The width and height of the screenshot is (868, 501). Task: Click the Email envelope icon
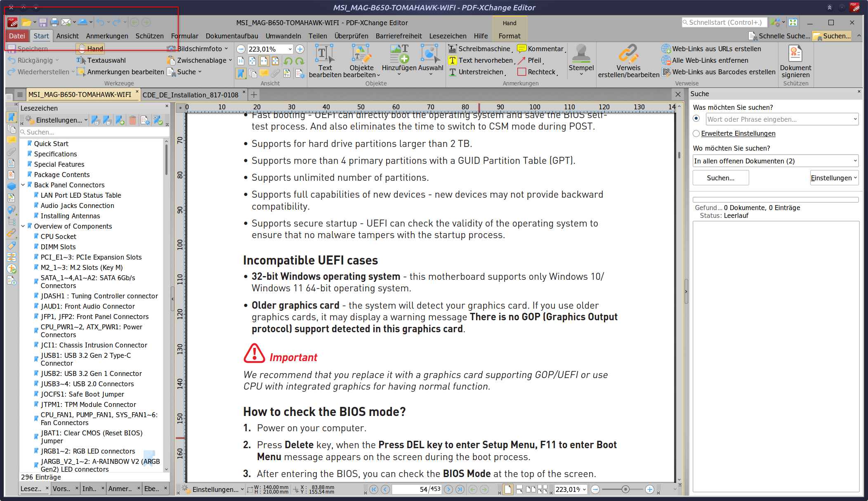pyautogui.click(x=66, y=22)
